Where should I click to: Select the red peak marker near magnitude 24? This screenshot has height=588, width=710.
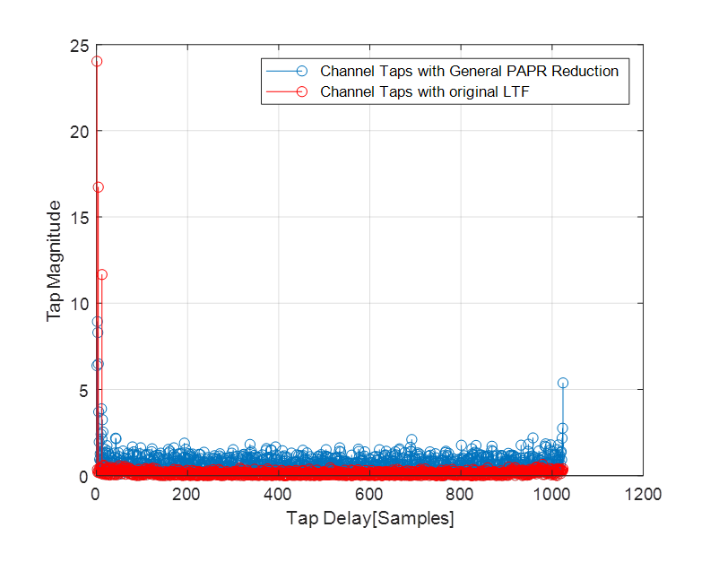click(97, 61)
